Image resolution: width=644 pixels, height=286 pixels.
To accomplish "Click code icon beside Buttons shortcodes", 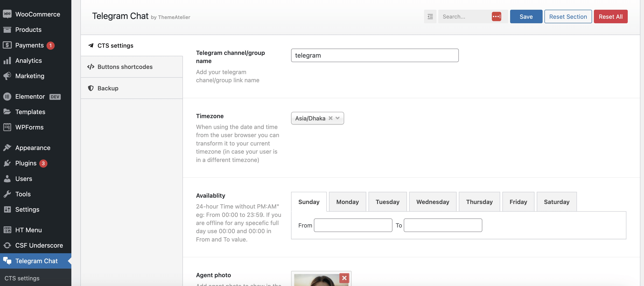I will [x=91, y=67].
